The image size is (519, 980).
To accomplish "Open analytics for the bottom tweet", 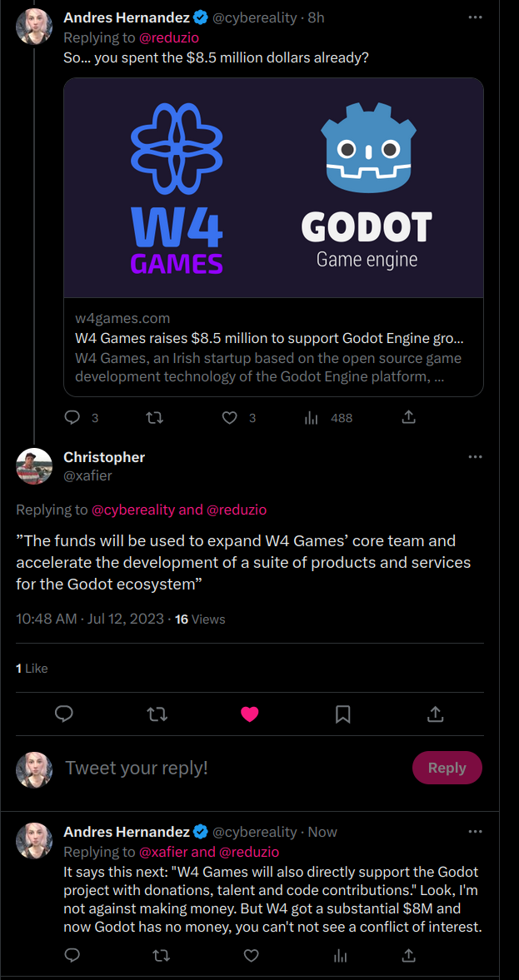I will 340,956.
